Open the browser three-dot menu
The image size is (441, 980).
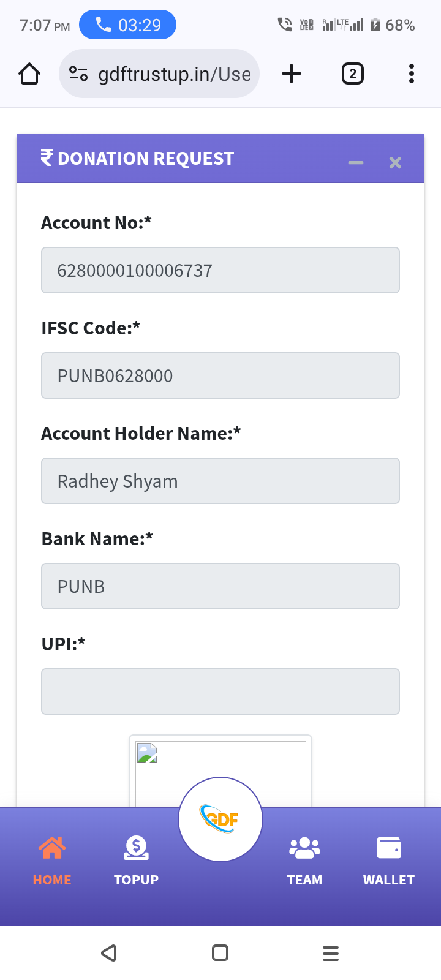pyautogui.click(x=411, y=74)
